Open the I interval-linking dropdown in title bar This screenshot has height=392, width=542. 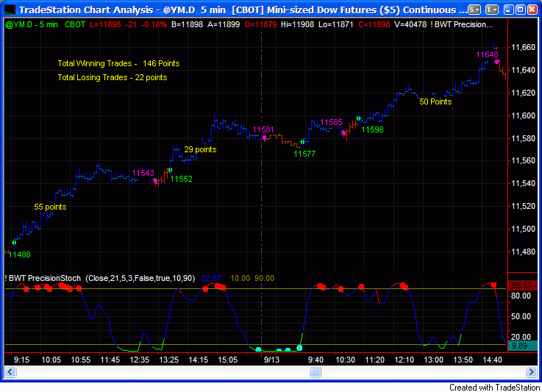click(x=491, y=10)
